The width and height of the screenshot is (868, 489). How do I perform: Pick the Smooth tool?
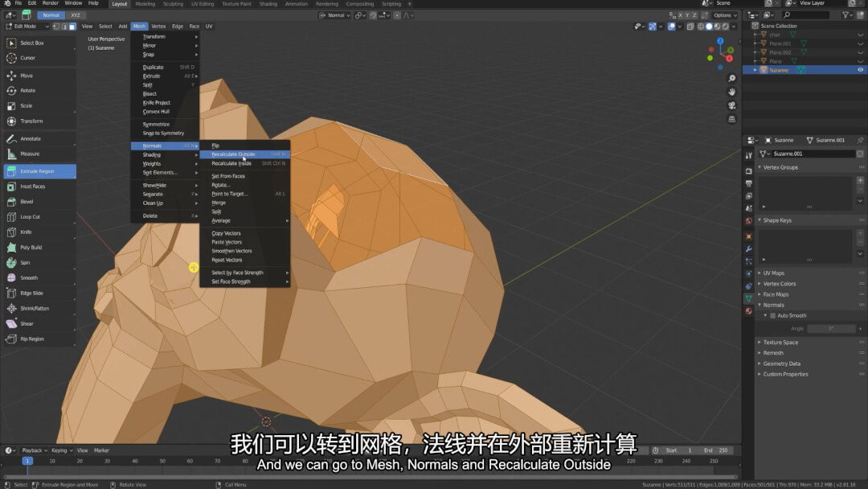pos(39,278)
